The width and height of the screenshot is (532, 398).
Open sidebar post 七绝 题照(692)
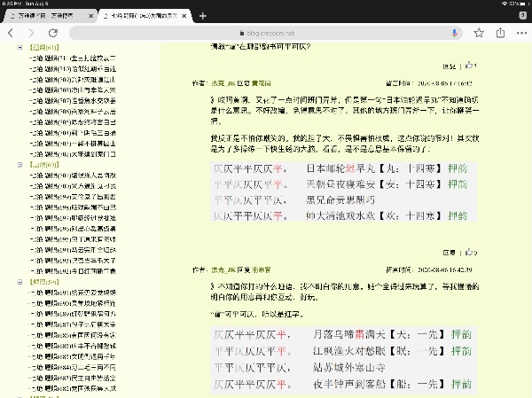pos(73,271)
